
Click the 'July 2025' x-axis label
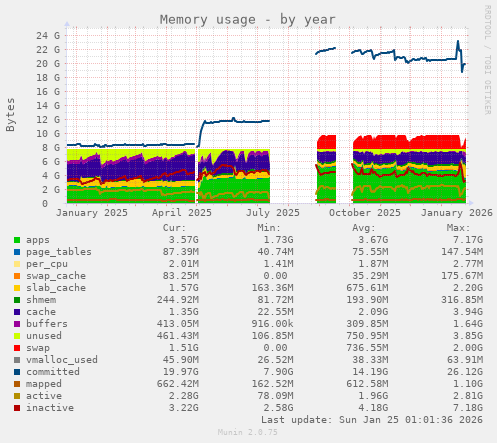(273, 213)
